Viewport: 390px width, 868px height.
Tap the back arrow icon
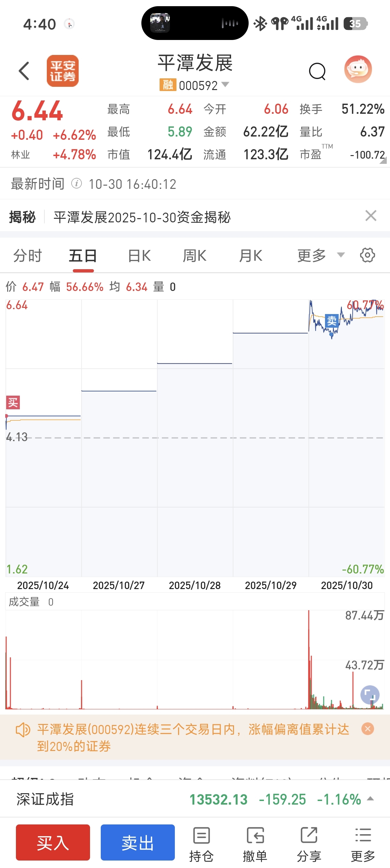coord(24,71)
